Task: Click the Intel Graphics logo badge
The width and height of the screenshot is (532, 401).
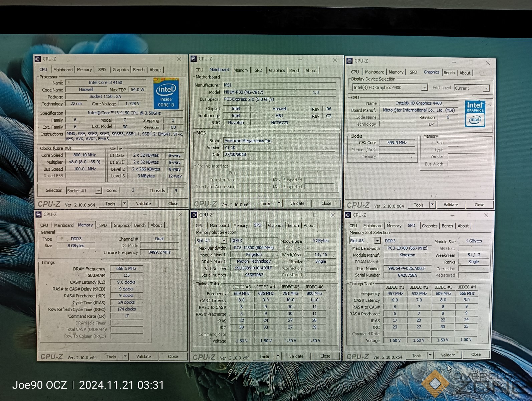Action: (x=475, y=114)
